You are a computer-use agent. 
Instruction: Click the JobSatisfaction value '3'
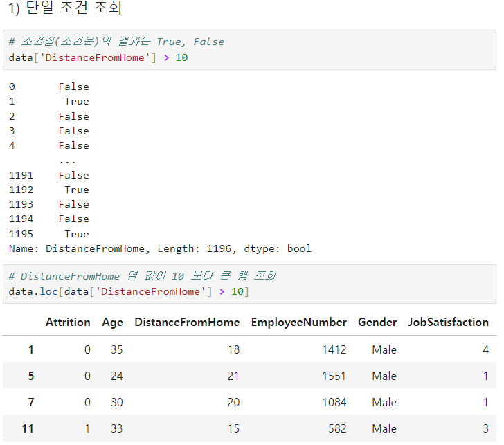486,428
